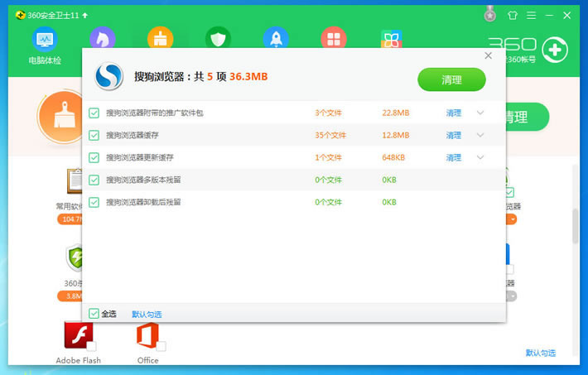Click 清理 link for 搜狗浏览器缓存 row
Viewport: 588px width, 375px height.
453,136
